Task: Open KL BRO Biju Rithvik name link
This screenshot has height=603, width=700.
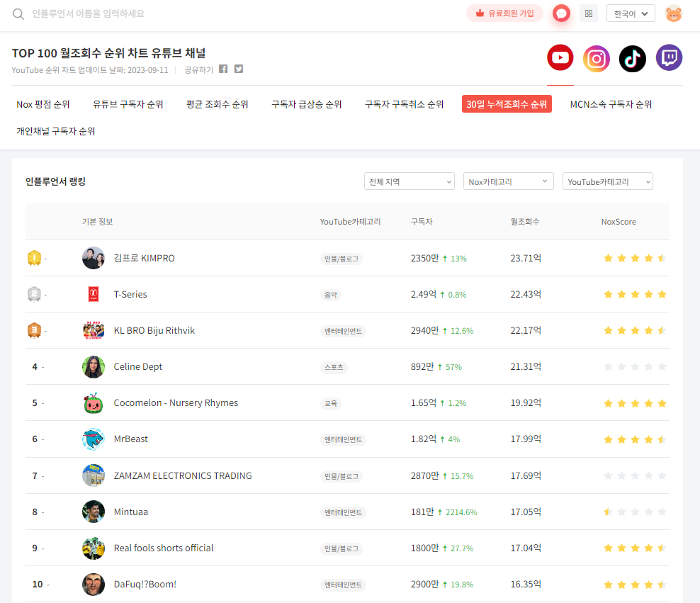Action: click(154, 330)
